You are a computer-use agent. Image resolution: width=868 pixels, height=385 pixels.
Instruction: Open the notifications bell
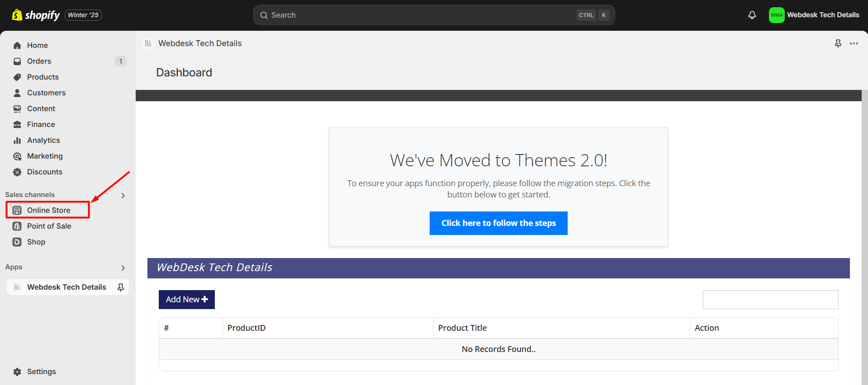pos(752,15)
